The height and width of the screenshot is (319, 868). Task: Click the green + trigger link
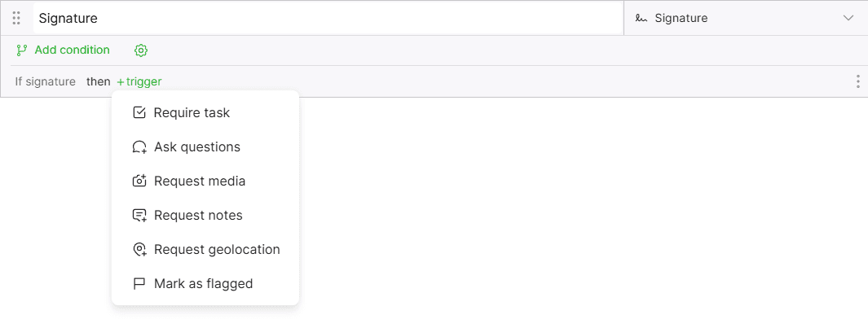(139, 82)
